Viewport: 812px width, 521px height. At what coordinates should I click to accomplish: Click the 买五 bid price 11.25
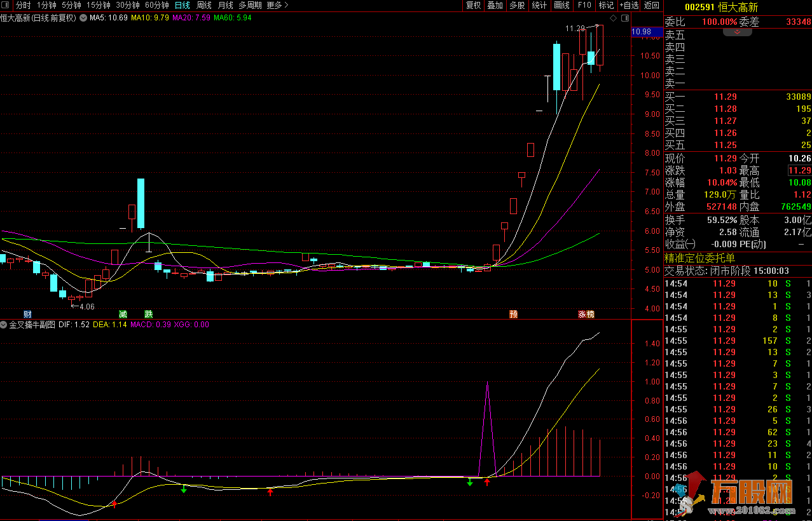click(725, 145)
